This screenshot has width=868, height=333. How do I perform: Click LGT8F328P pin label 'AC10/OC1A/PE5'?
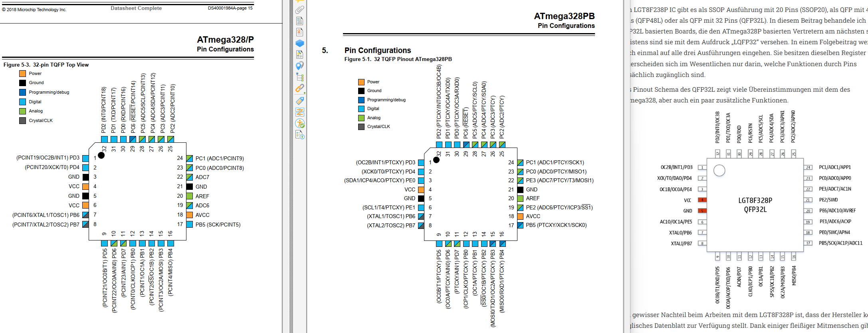[x=676, y=222]
